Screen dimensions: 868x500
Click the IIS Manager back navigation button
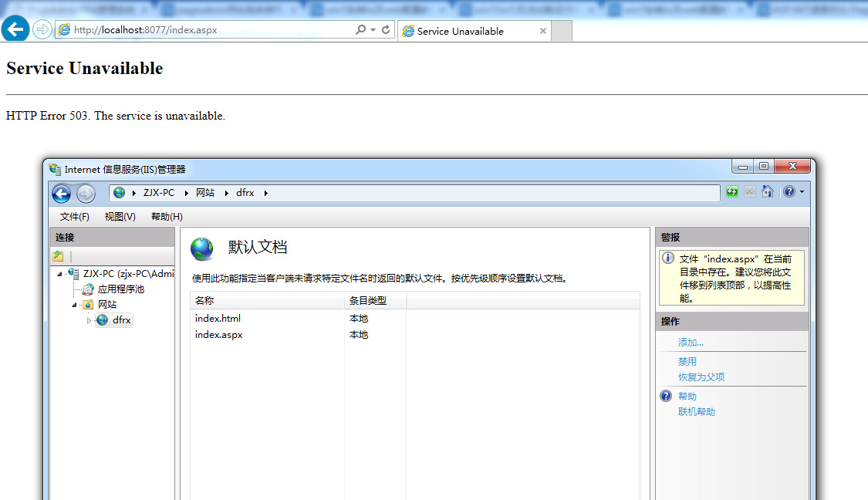[x=62, y=193]
